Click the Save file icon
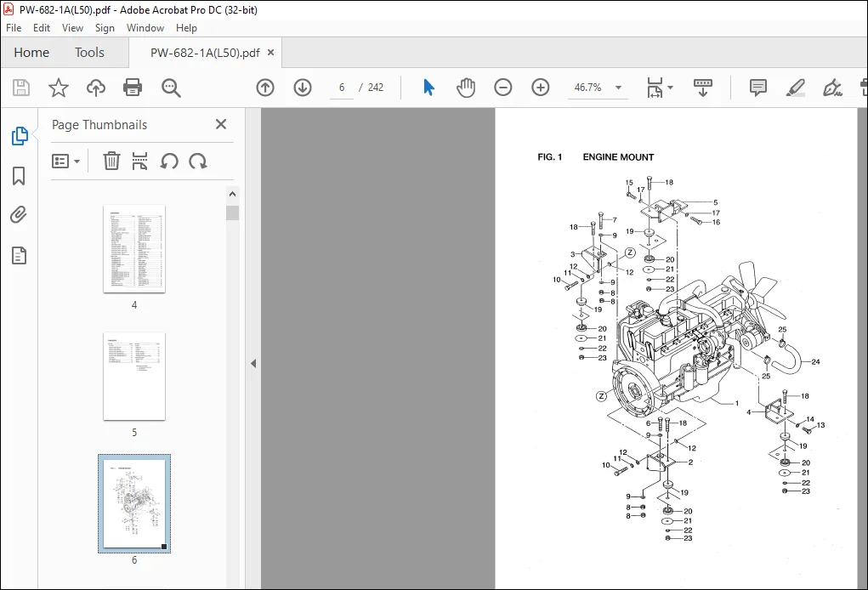Screen dimensions: 868x590 [21, 88]
